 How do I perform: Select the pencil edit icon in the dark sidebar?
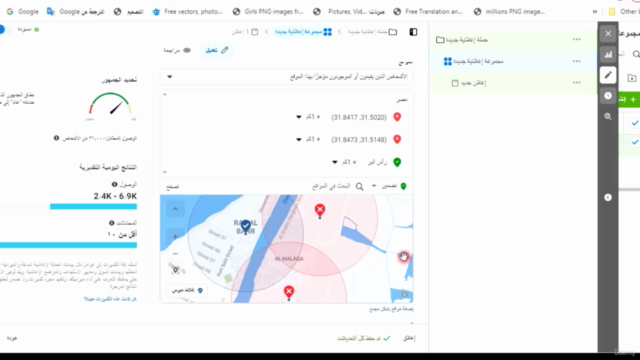(608, 75)
